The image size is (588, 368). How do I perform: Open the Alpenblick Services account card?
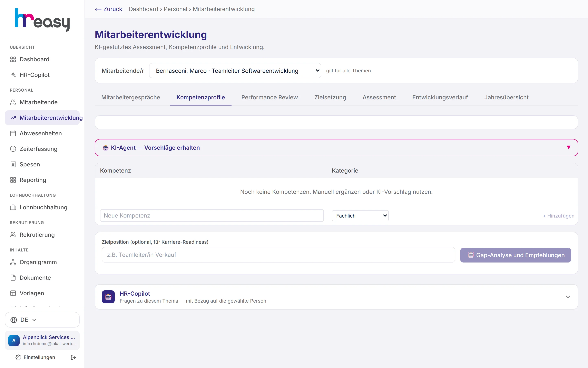42,340
